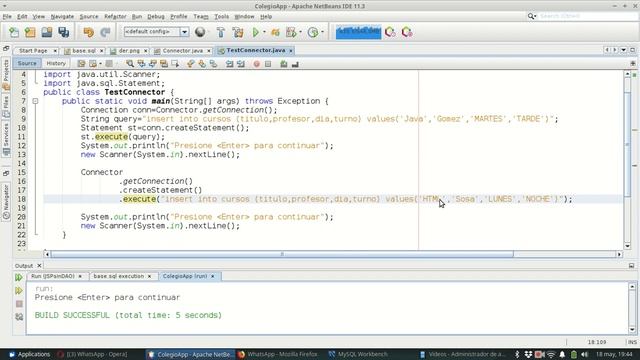The image size is (640, 360).
Task: Switch to the der.png tab
Action: 129,51
